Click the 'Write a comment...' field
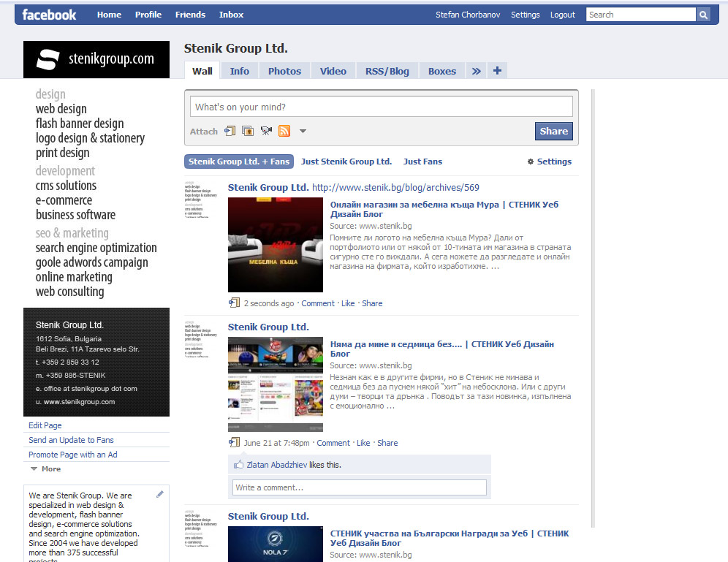The height and width of the screenshot is (562, 728). tap(360, 487)
